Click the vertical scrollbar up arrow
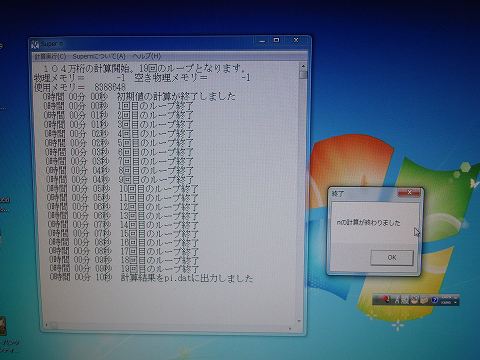The height and width of the screenshot is (360, 480). click(303, 66)
